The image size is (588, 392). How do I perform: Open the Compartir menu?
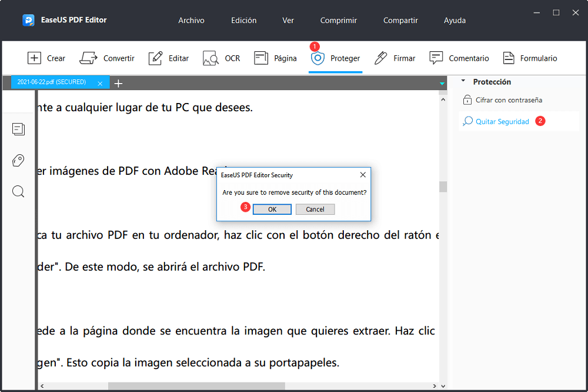click(400, 20)
